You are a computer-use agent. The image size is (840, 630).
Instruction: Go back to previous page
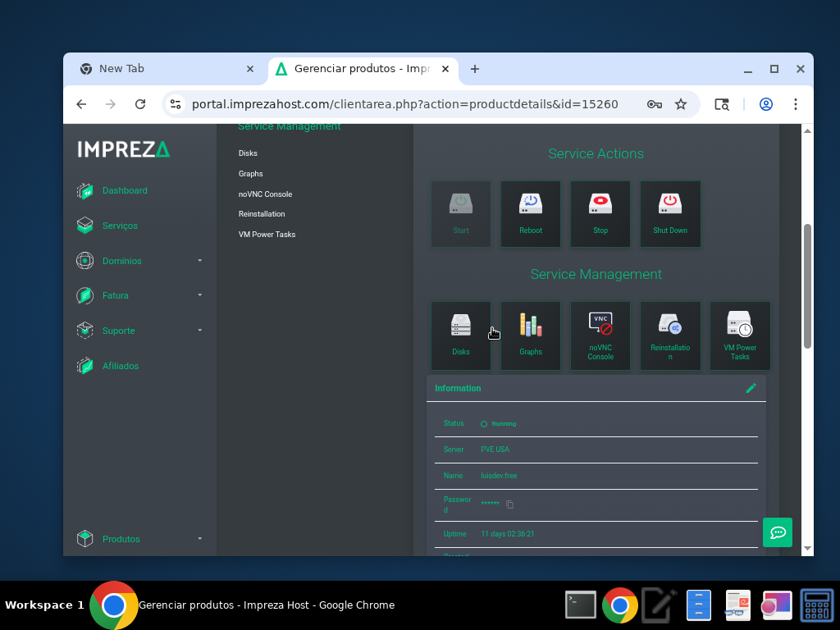point(81,104)
